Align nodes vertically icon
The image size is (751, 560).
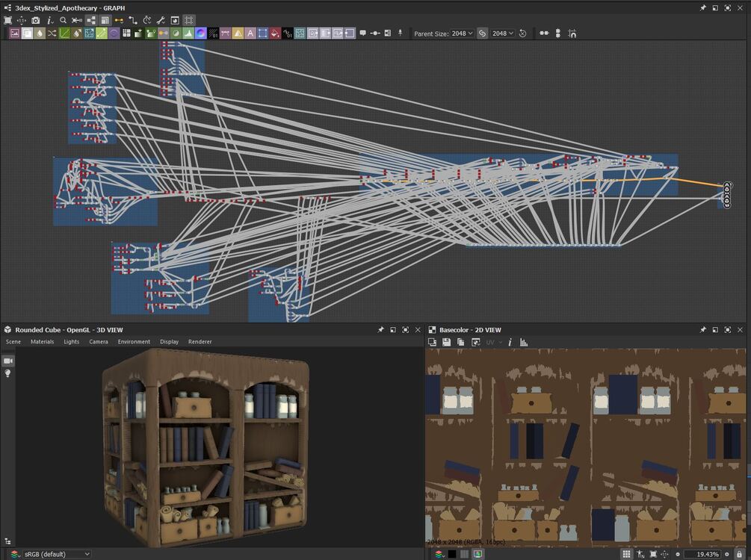558,33
